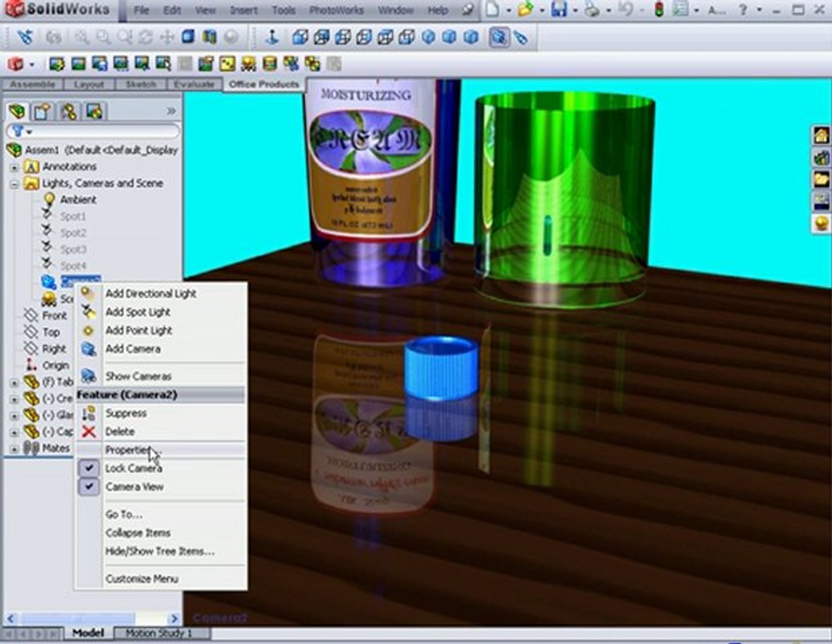Choose Customize Menu
Viewport: 832px width, 644px height.
(x=160, y=578)
